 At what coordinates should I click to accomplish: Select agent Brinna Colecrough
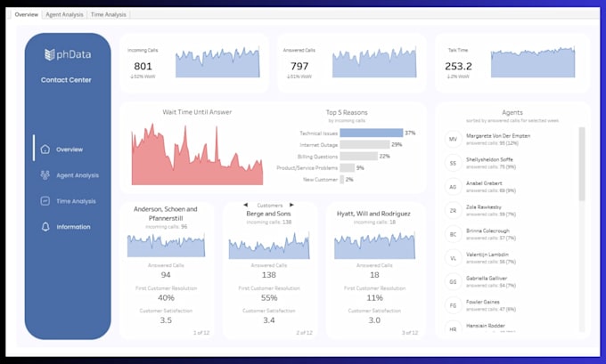point(487,231)
